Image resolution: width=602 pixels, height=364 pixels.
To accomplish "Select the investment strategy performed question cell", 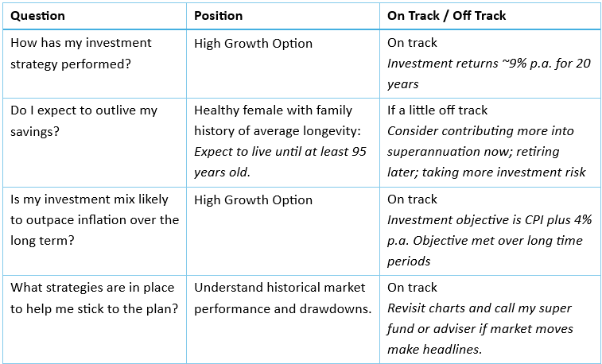I will [x=81, y=52].
